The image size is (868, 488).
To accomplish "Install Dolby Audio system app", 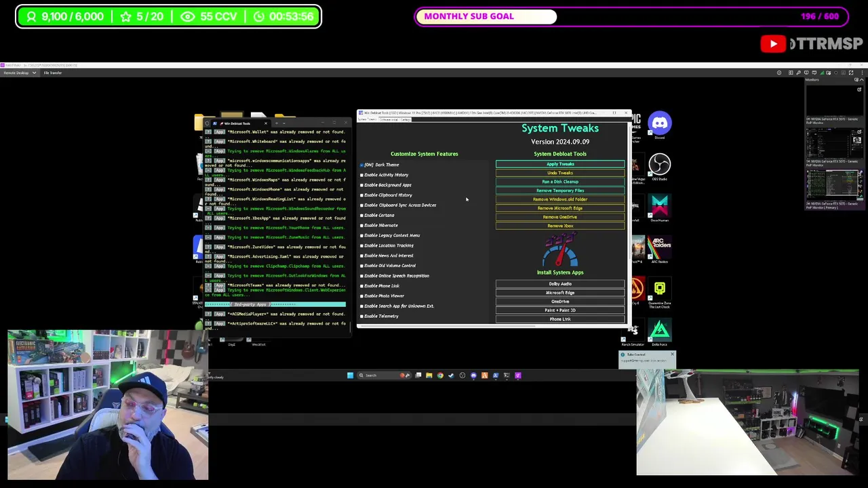I will (560, 284).
